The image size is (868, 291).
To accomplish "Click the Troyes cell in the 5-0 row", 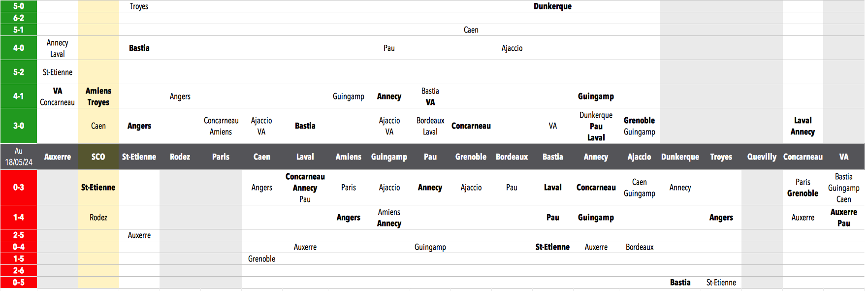I will click(139, 6).
